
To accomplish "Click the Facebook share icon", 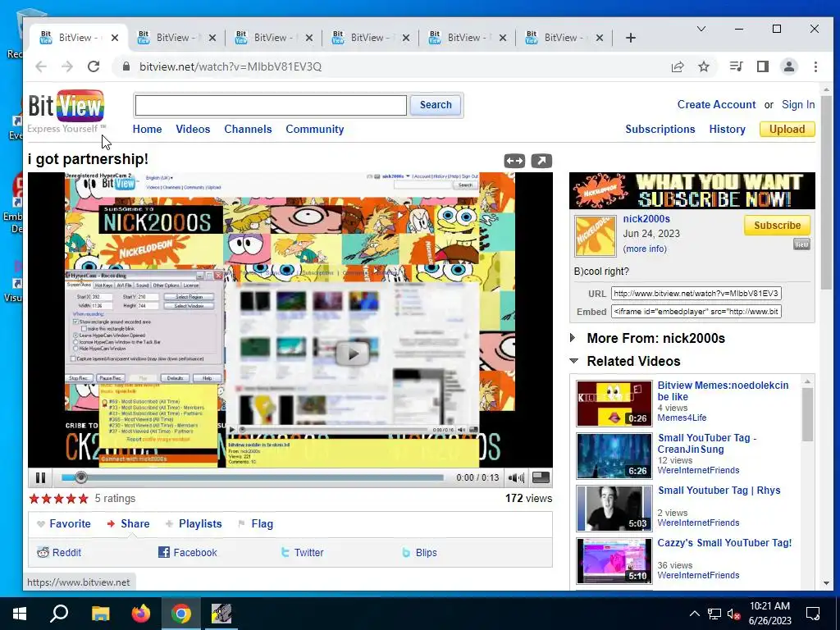I will click(x=164, y=552).
